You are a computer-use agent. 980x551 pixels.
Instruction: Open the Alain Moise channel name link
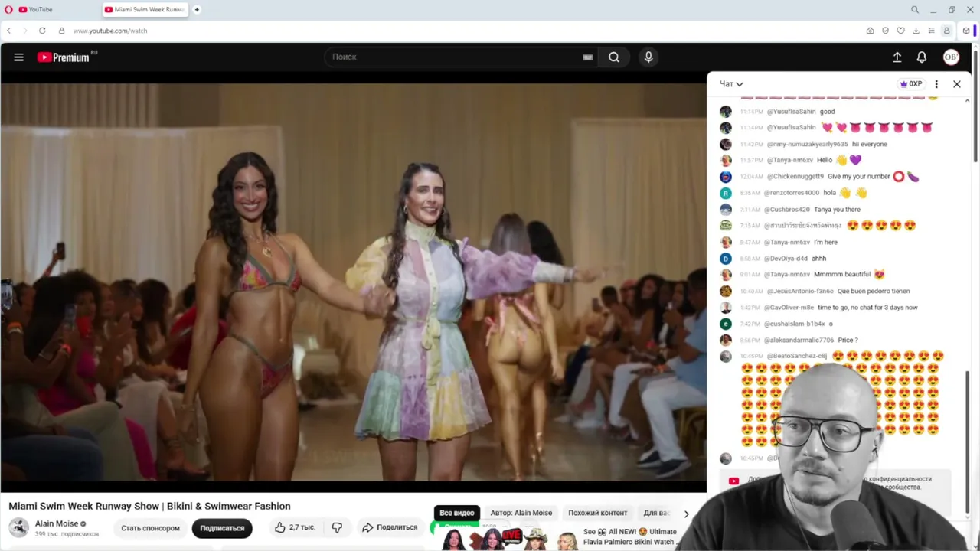tap(57, 523)
